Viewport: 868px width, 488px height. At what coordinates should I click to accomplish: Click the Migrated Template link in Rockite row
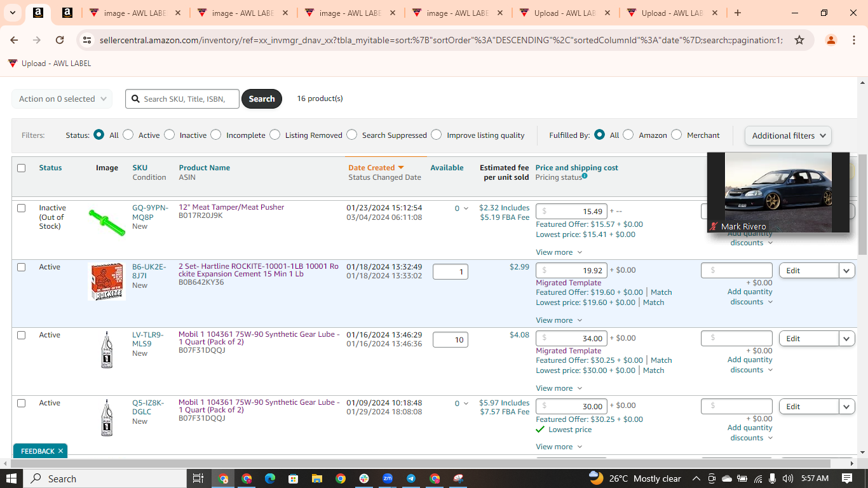568,283
